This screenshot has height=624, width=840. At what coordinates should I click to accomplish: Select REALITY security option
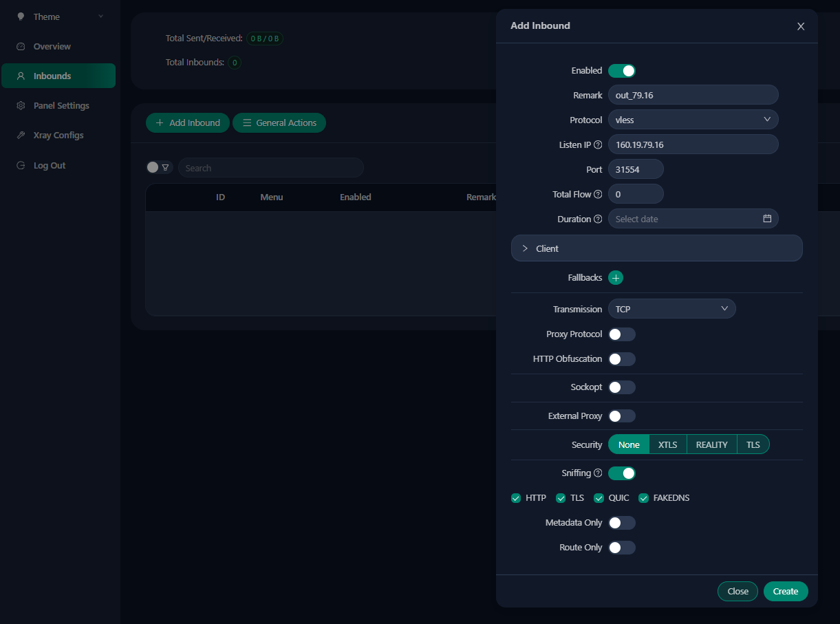point(711,445)
